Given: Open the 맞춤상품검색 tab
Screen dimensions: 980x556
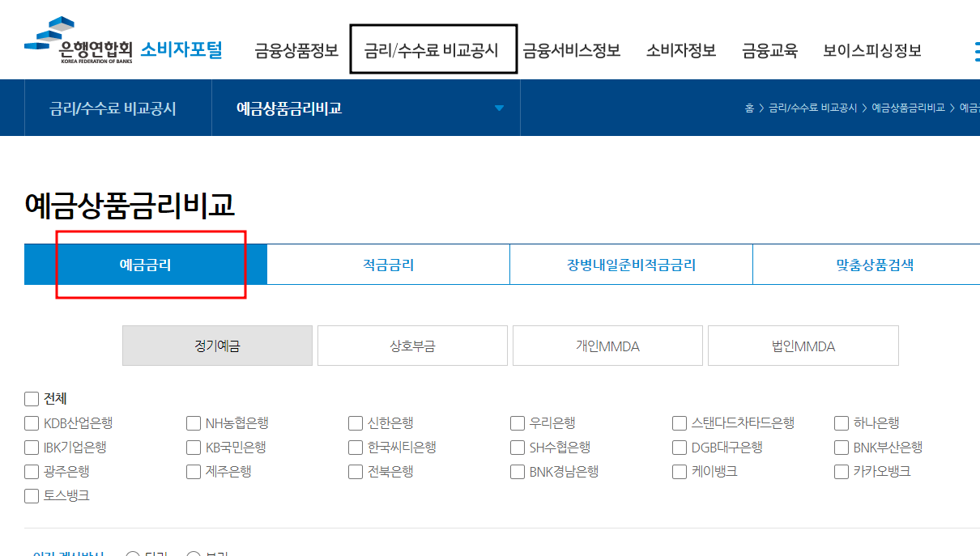Looking at the screenshot, I should pos(866,263).
